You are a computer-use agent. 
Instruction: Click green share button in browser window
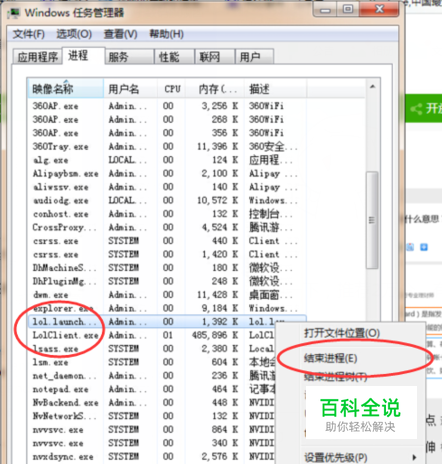[x=424, y=108]
